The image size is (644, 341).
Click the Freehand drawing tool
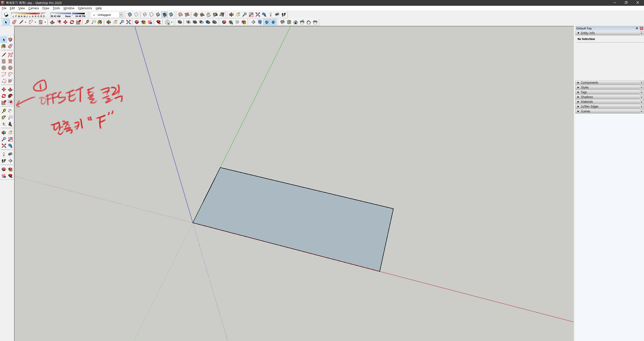tap(10, 55)
